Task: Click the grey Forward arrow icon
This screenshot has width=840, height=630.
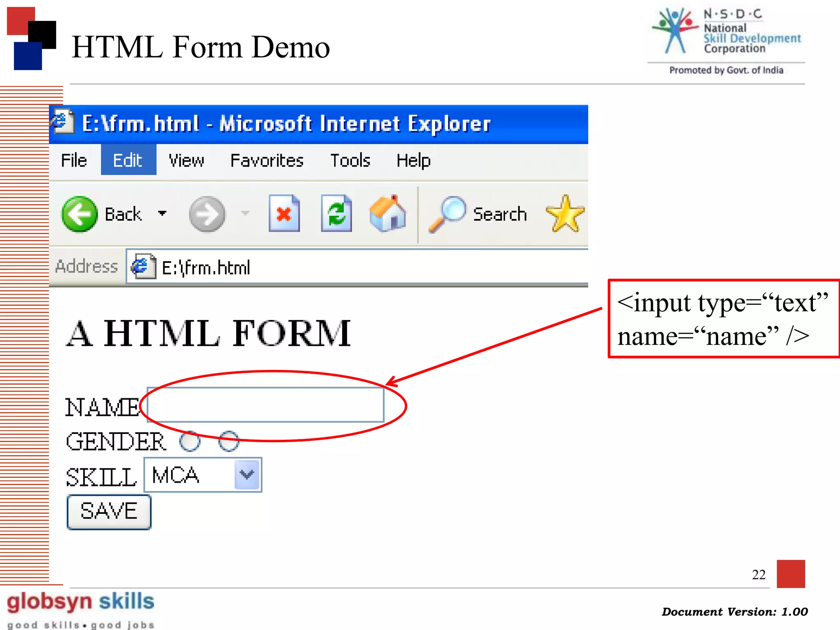Action: pyautogui.click(x=207, y=214)
